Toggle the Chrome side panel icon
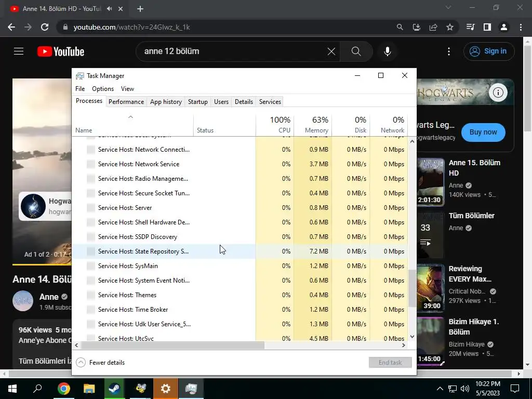The image size is (532, 399). pyautogui.click(x=487, y=27)
